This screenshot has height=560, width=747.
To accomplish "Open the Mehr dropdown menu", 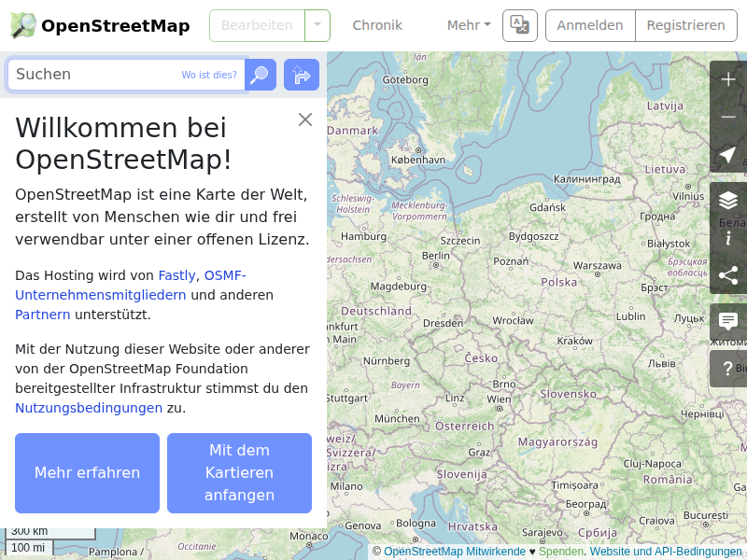I will point(468,25).
